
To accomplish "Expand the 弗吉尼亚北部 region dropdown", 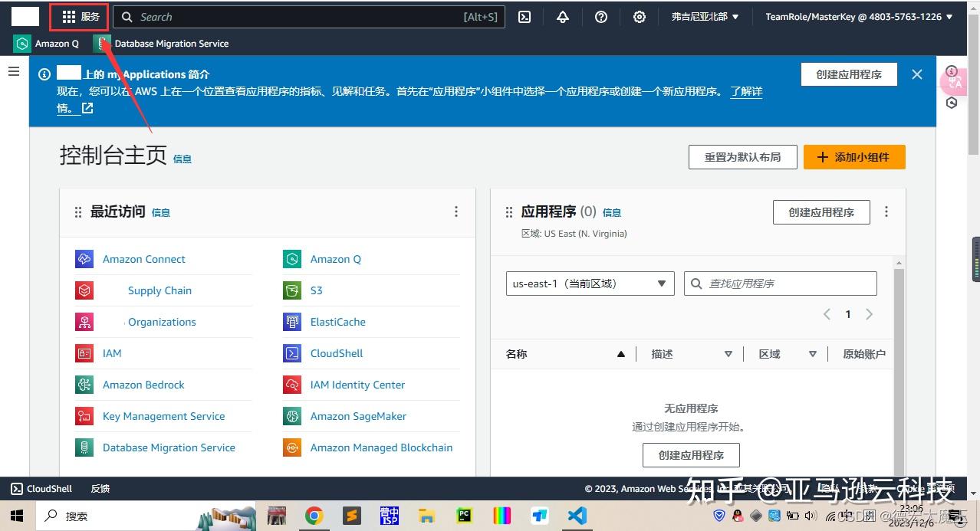I will tap(705, 17).
